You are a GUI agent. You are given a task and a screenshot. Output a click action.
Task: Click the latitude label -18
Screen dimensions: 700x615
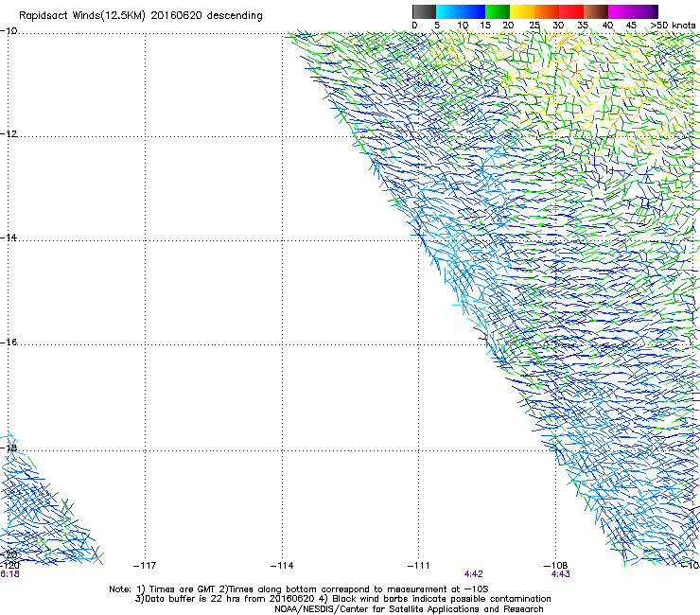(x=9, y=448)
